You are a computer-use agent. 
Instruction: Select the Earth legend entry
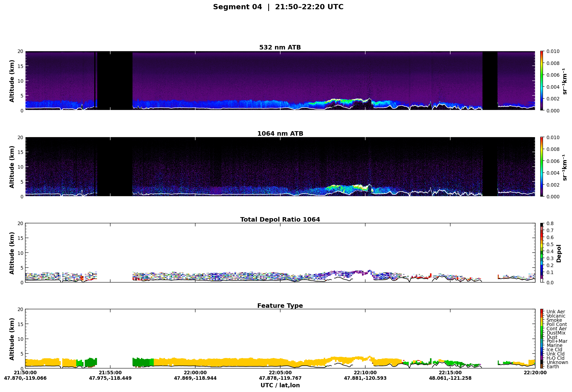pyautogui.click(x=552, y=367)
